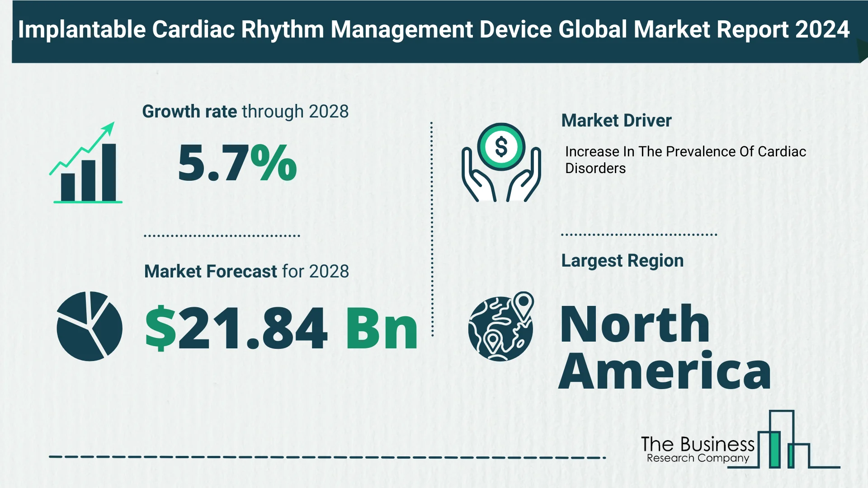Click the 'Growth rate through 2028' label

pyautogui.click(x=245, y=112)
